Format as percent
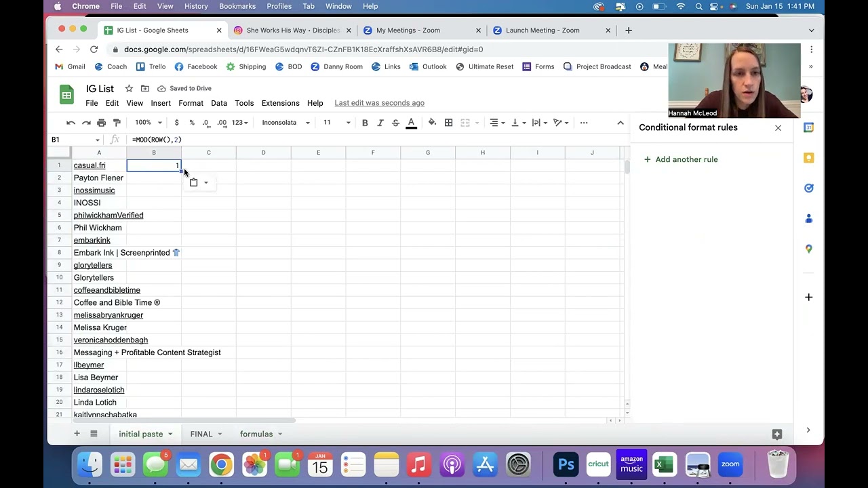The width and height of the screenshot is (868, 488). pos(192,123)
